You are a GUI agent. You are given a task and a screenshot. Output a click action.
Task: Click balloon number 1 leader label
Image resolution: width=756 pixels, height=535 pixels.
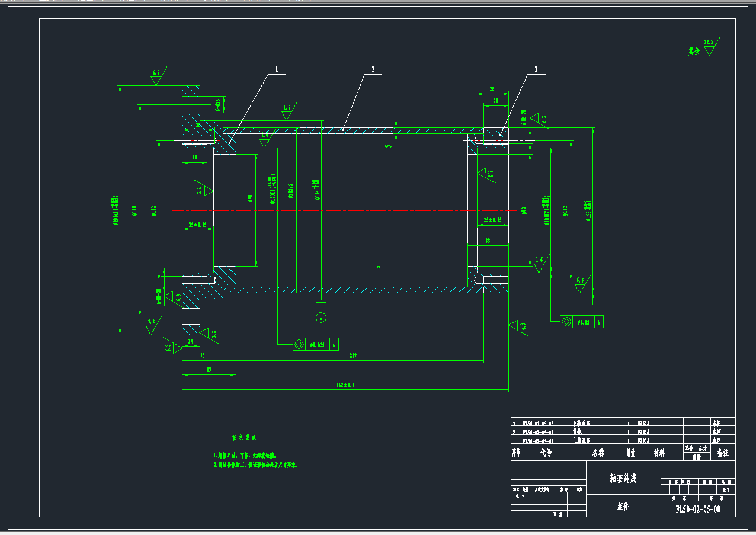(x=276, y=69)
